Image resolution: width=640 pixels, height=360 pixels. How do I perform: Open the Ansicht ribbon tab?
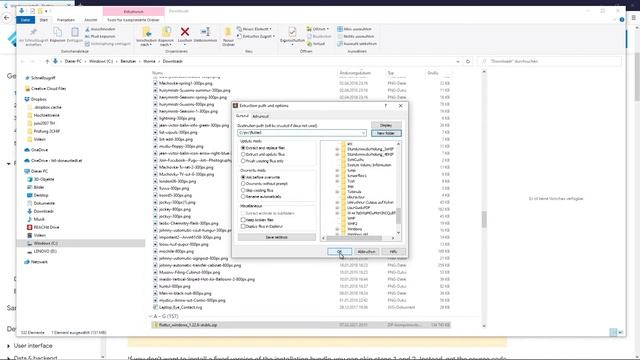91,20
